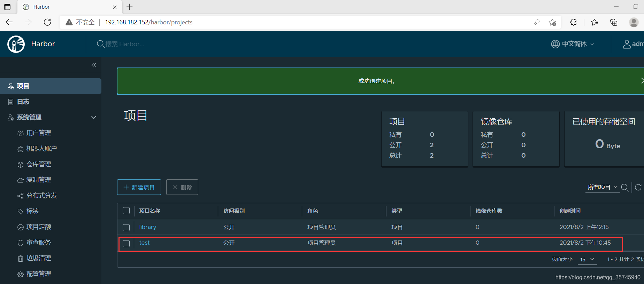Image resolution: width=644 pixels, height=284 pixels.
Task: Click the 项目名称 column header
Action: (x=150, y=211)
